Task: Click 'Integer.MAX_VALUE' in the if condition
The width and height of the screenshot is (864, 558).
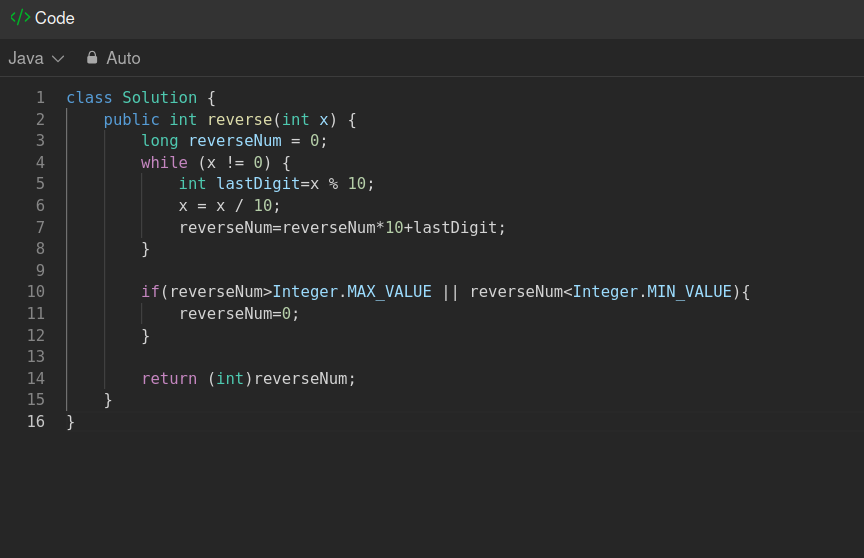Action: point(352,291)
